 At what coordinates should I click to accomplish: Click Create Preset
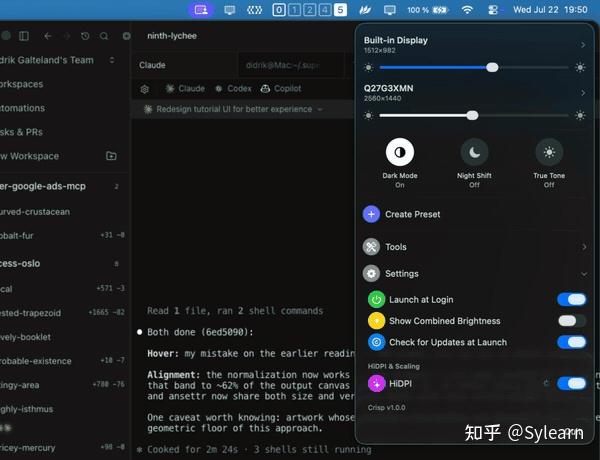pyautogui.click(x=412, y=214)
